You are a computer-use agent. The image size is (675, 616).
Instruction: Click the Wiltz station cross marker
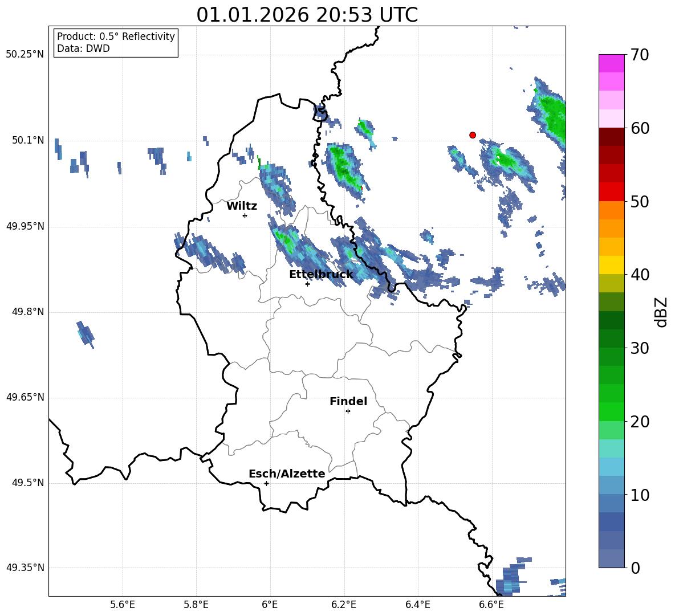(245, 215)
